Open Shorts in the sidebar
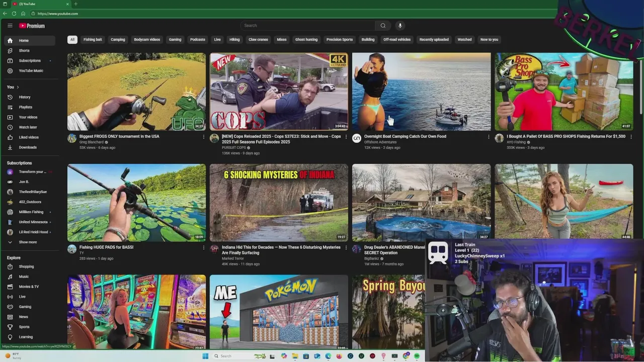 (30, 51)
